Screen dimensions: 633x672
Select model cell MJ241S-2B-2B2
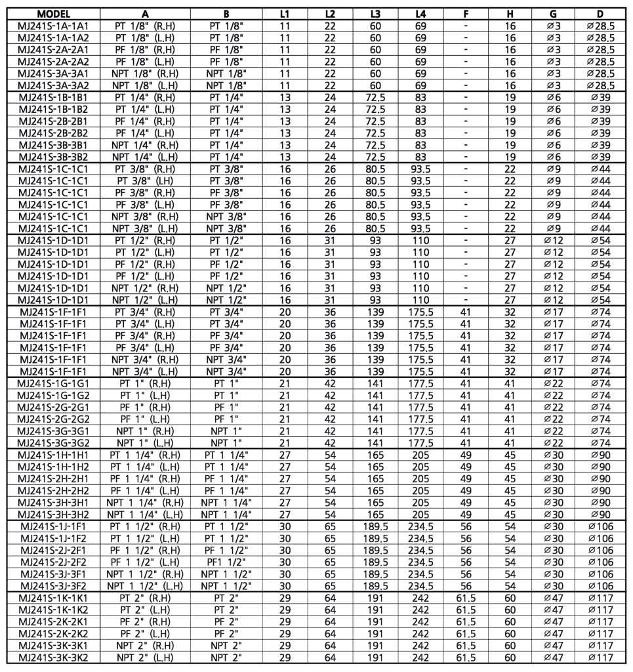pos(53,133)
